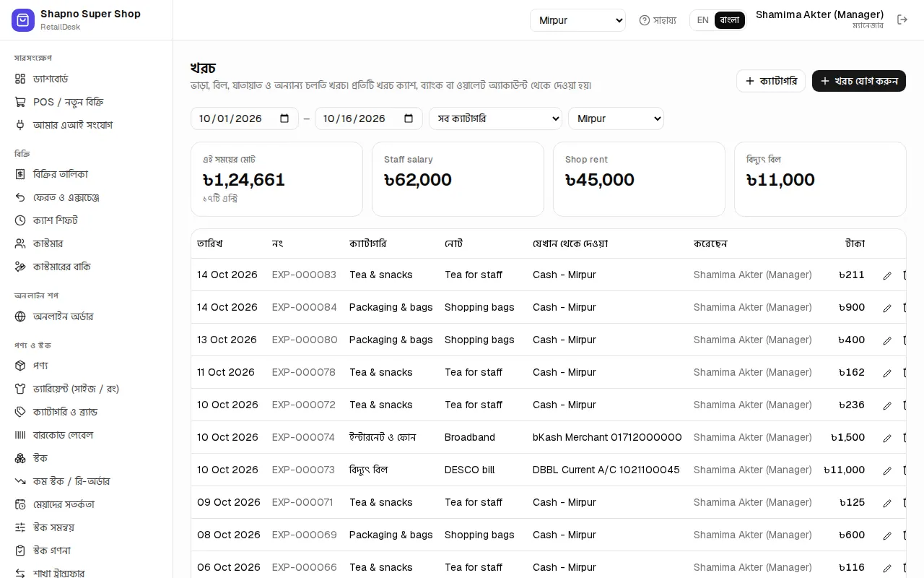The image size is (924, 578).
Task: Click expense number EXP-000074
Action: point(303,437)
